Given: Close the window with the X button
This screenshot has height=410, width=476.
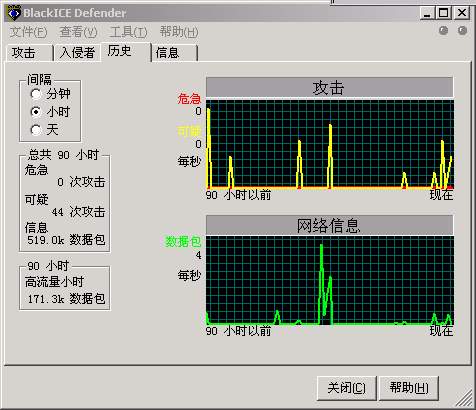Looking at the screenshot, I should [x=462, y=13].
